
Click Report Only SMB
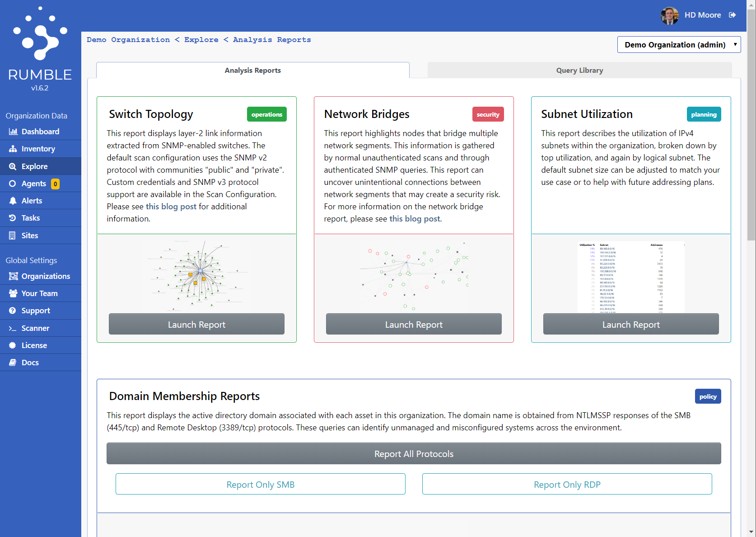click(260, 484)
